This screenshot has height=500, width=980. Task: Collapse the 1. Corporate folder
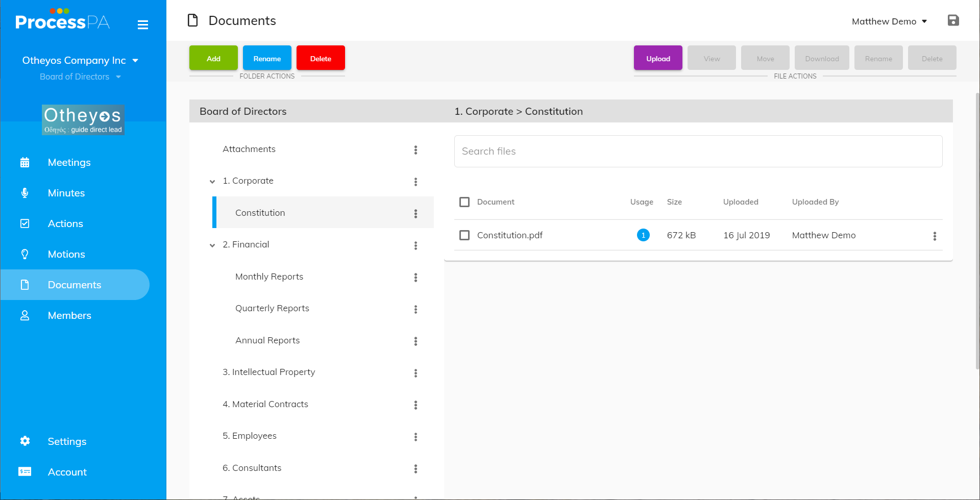[212, 182]
